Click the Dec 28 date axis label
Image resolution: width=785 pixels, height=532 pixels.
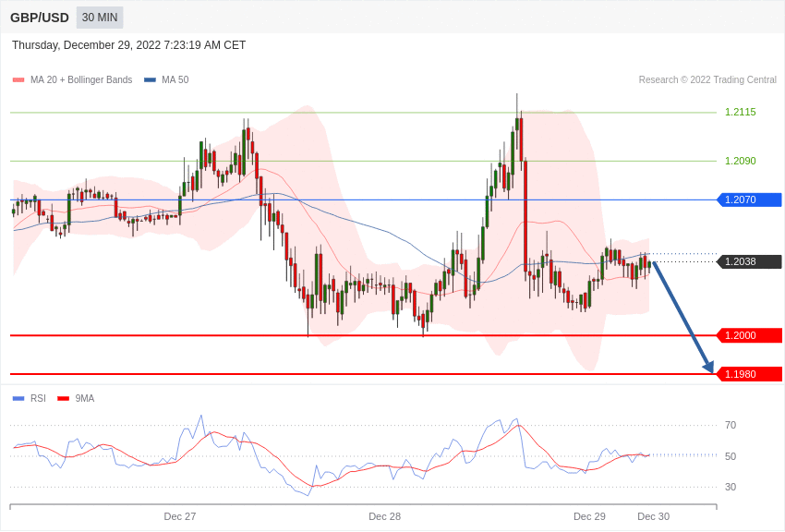[384, 516]
